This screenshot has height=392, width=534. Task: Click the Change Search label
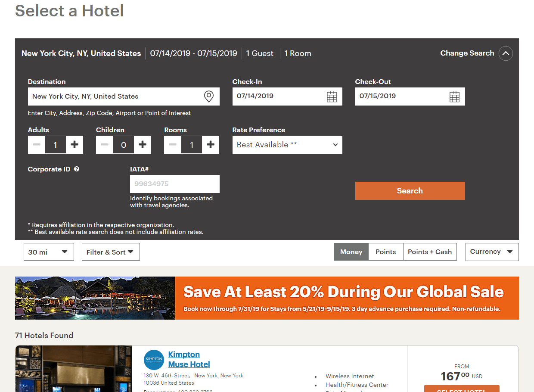(467, 53)
